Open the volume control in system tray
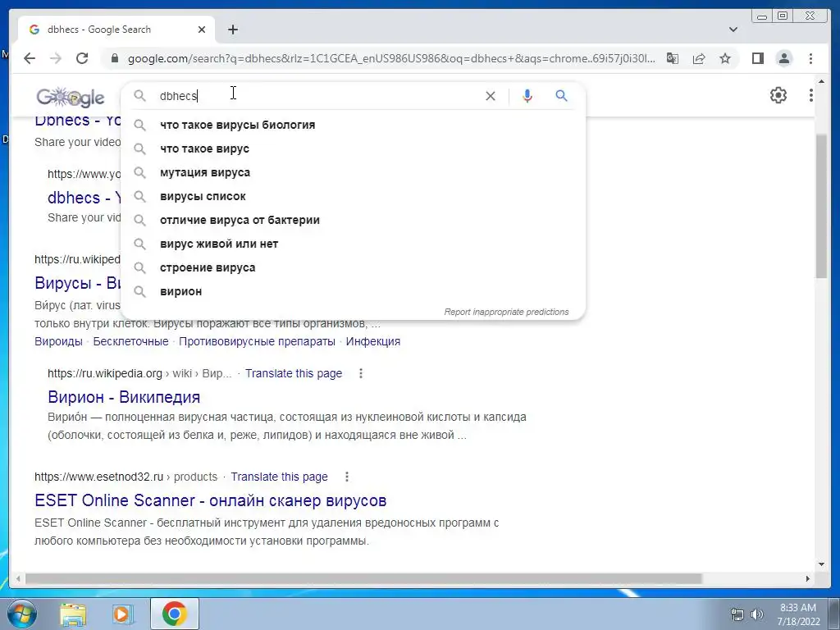Image resolution: width=840 pixels, height=630 pixels. coord(757,614)
